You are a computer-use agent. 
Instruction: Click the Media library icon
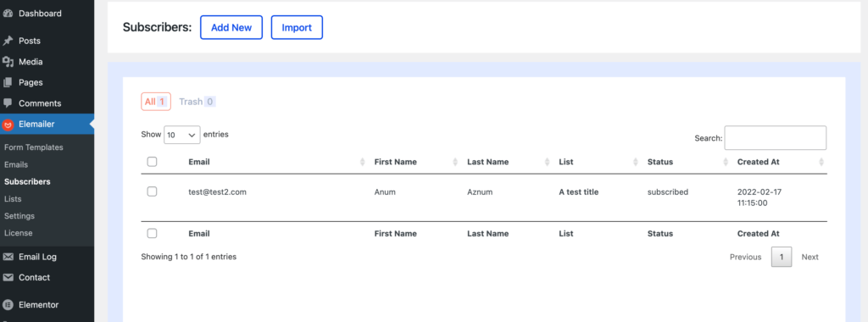pyautogui.click(x=8, y=62)
